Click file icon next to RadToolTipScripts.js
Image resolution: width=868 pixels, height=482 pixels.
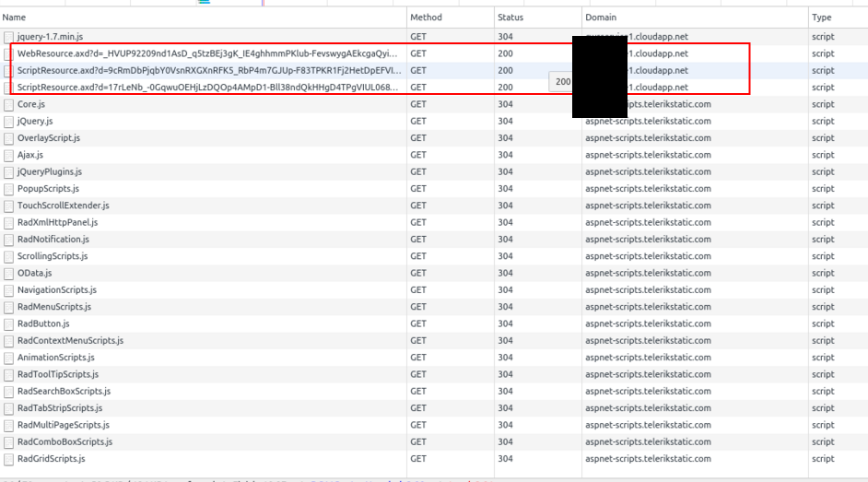tap(8, 375)
